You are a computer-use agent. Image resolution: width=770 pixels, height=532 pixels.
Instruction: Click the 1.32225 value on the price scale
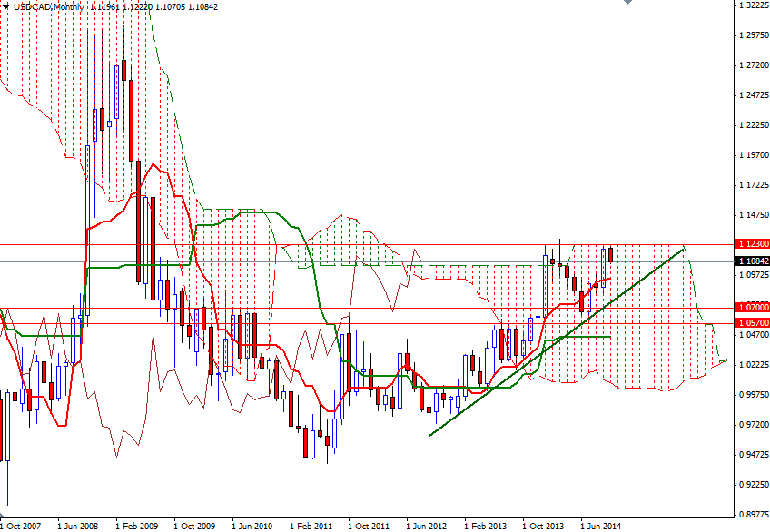750,7
